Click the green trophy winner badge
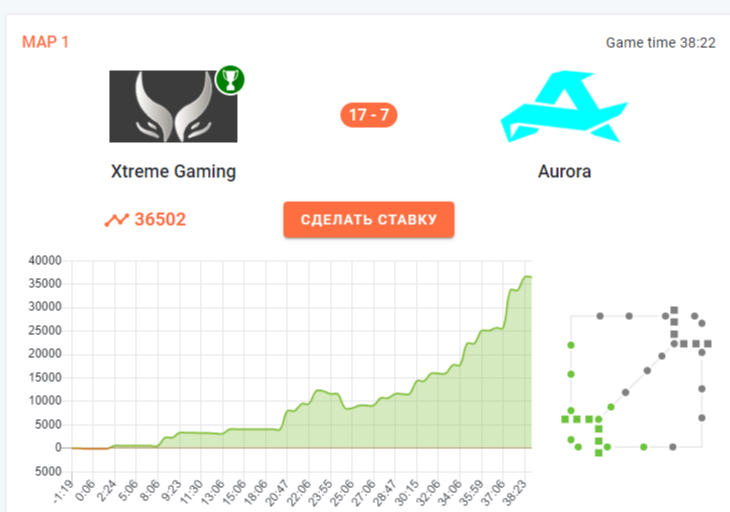The image size is (730, 512). (x=230, y=80)
